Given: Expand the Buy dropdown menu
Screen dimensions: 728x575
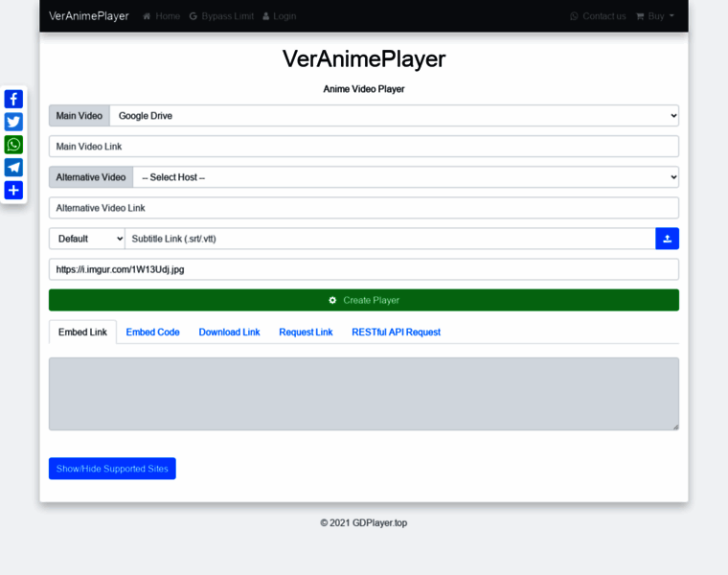Looking at the screenshot, I should click(654, 16).
